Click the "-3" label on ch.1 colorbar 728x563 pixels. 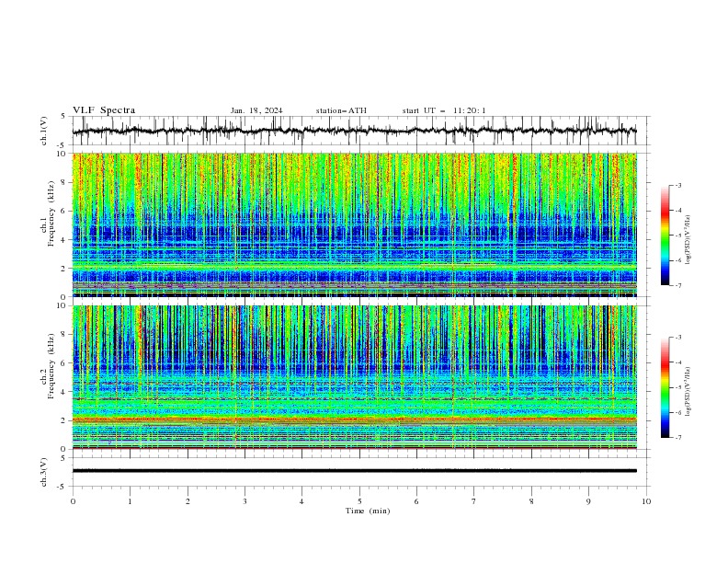click(x=677, y=185)
